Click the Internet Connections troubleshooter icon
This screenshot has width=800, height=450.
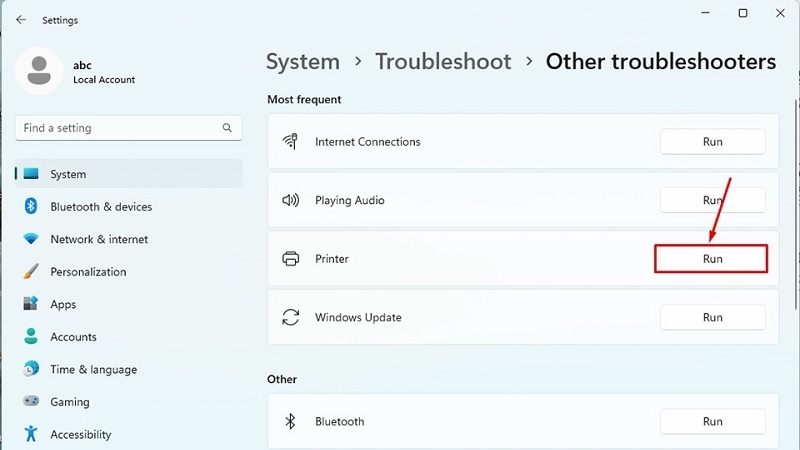click(x=290, y=141)
